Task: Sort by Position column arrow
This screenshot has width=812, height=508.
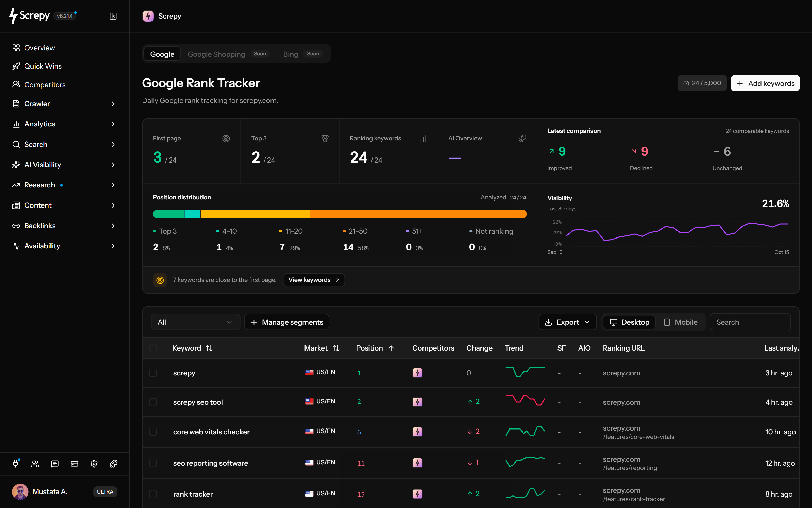Action: (x=391, y=348)
